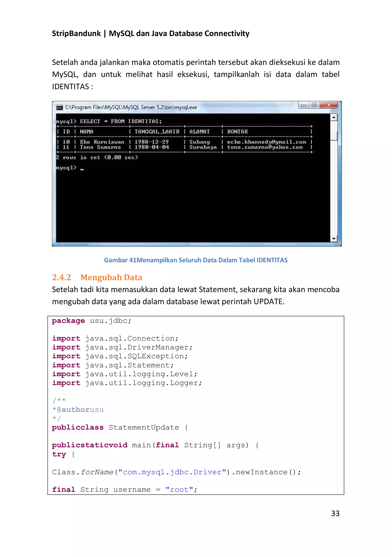Click the '*@authorusu' comment line
This screenshot has height=557, width=392.
pos(78,410)
